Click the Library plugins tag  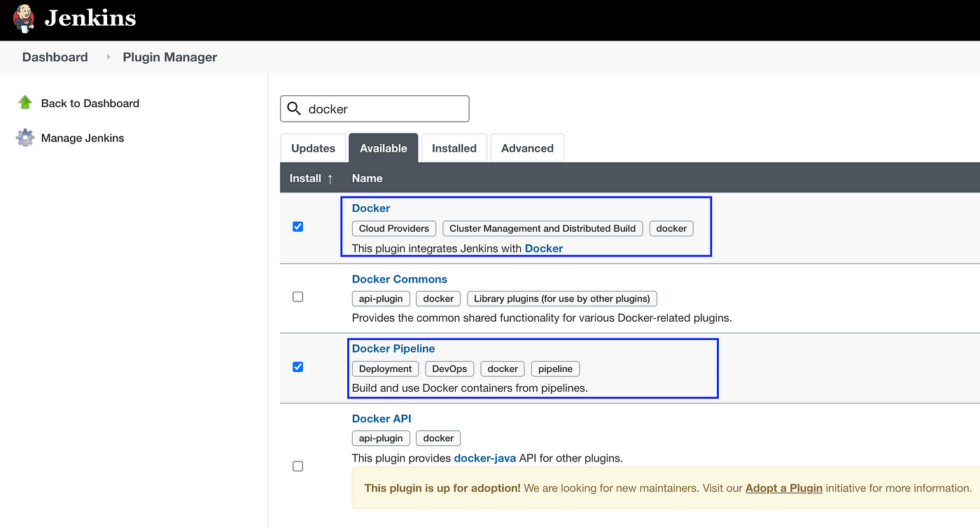[562, 299]
